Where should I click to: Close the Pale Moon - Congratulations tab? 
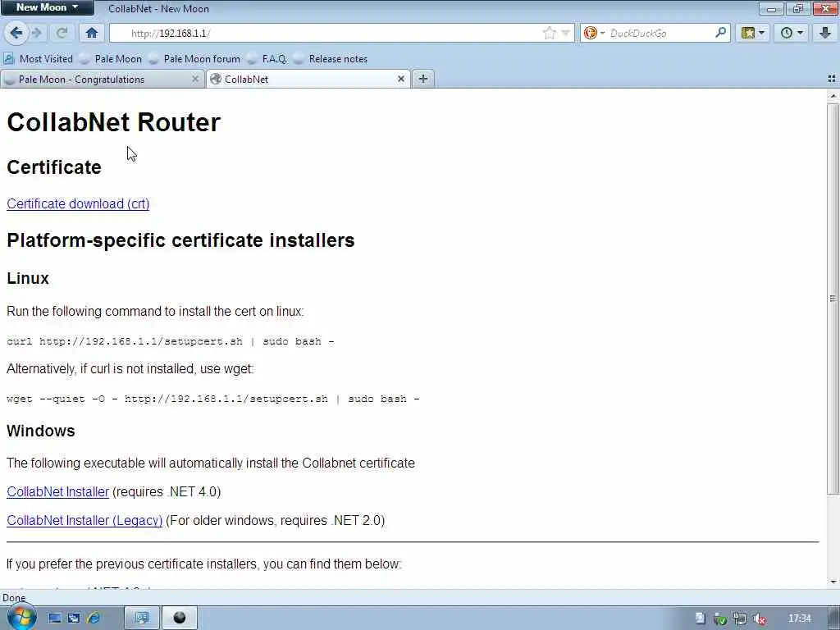(195, 80)
